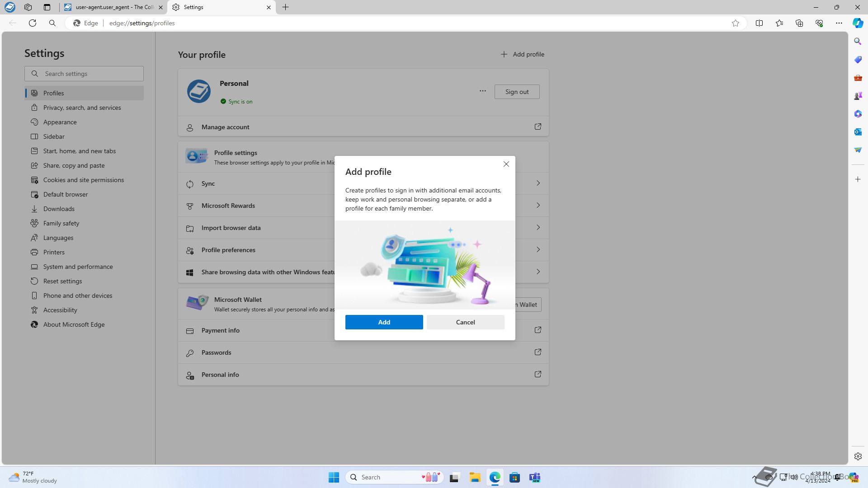Screen dimensions: 868x488
Task: Open Settings and more ellipsis menu
Action: (x=839, y=23)
